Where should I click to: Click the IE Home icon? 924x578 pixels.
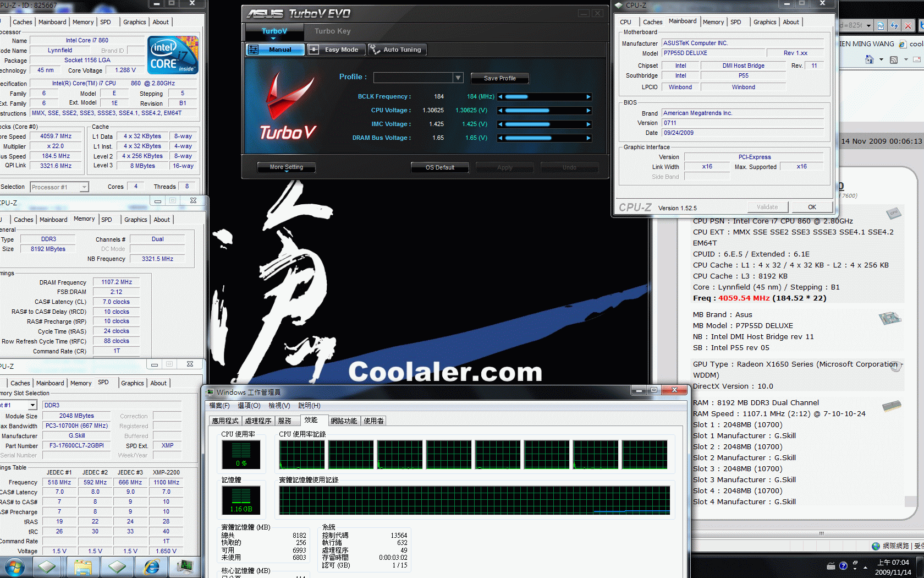click(x=870, y=59)
